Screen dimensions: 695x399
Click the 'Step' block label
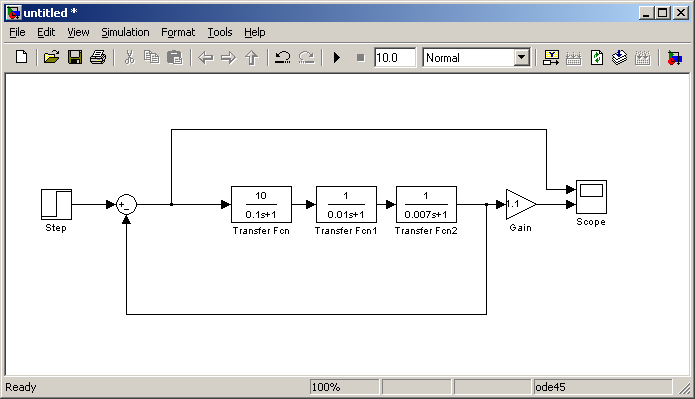(56, 228)
